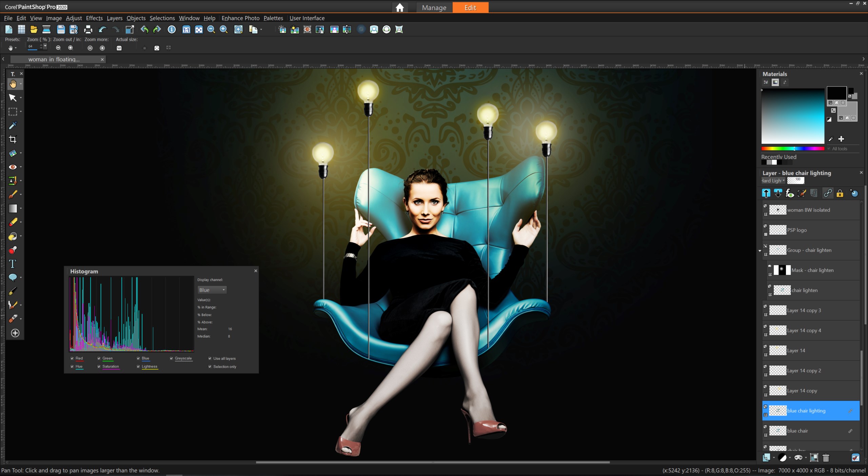This screenshot has width=868, height=476.
Task: Collapse the Group - chair lighten layer group
Action: pos(760,251)
